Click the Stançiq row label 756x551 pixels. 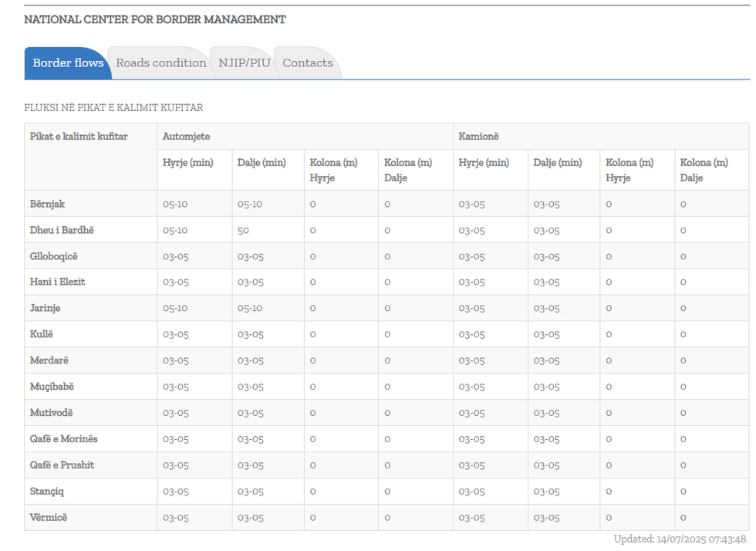point(49,491)
